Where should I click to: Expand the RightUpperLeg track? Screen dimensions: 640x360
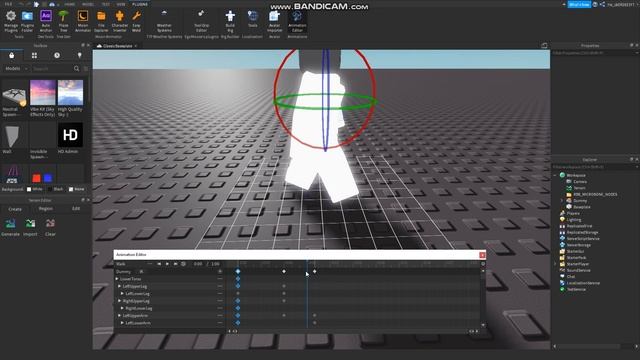[120, 301]
